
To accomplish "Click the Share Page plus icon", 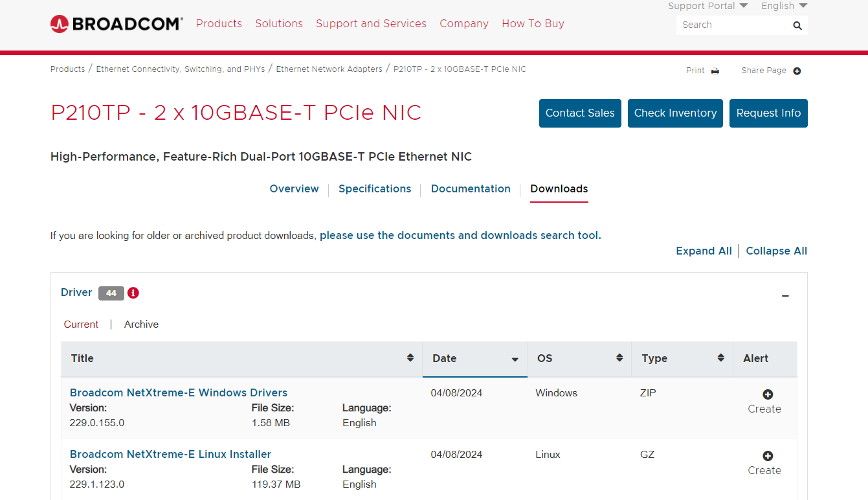I will click(797, 71).
